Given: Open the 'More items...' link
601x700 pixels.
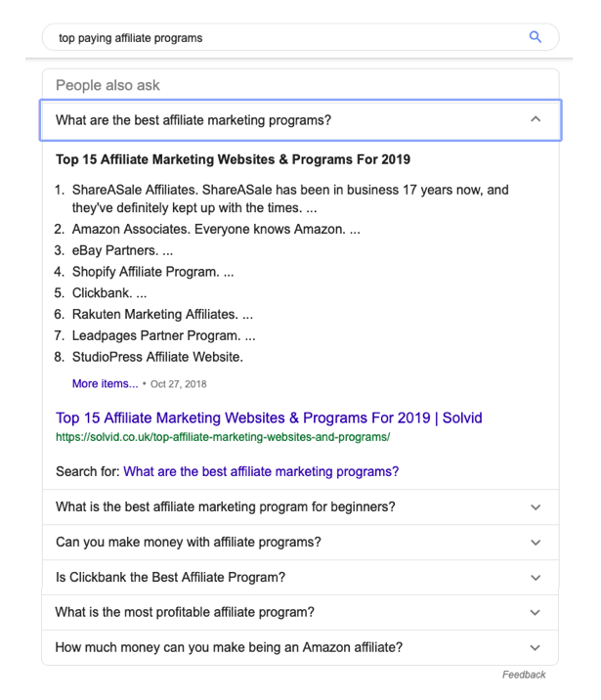Looking at the screenshot, I should [x=105, y=384].
